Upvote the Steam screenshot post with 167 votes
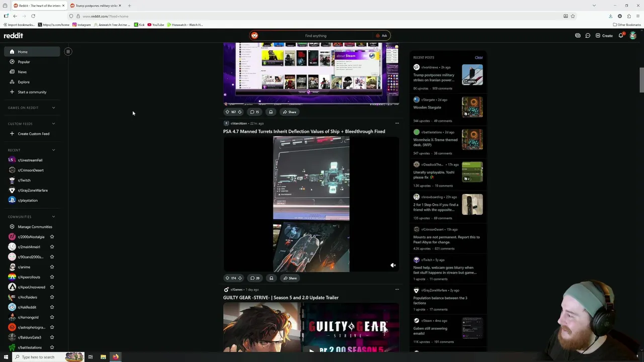This screenshot has width=644, height=362. pyautogui.click(x=227, y=112)
